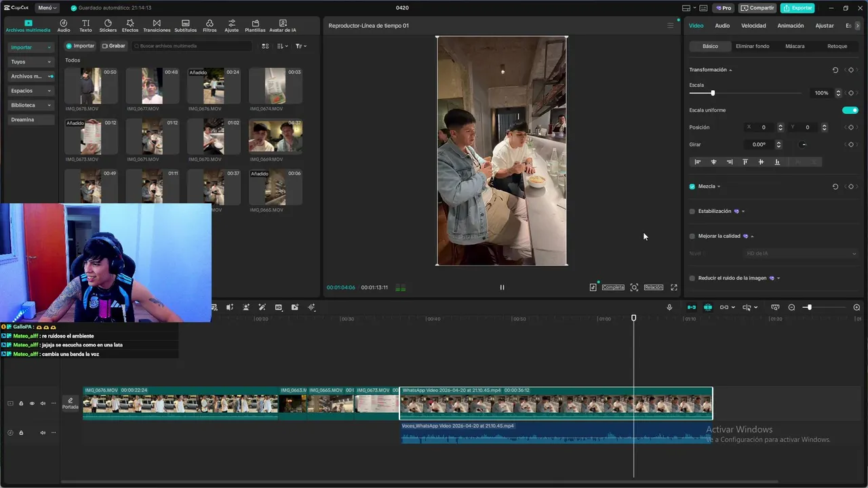
Task: Open the Audio media tab
Action: pos(64,26)
